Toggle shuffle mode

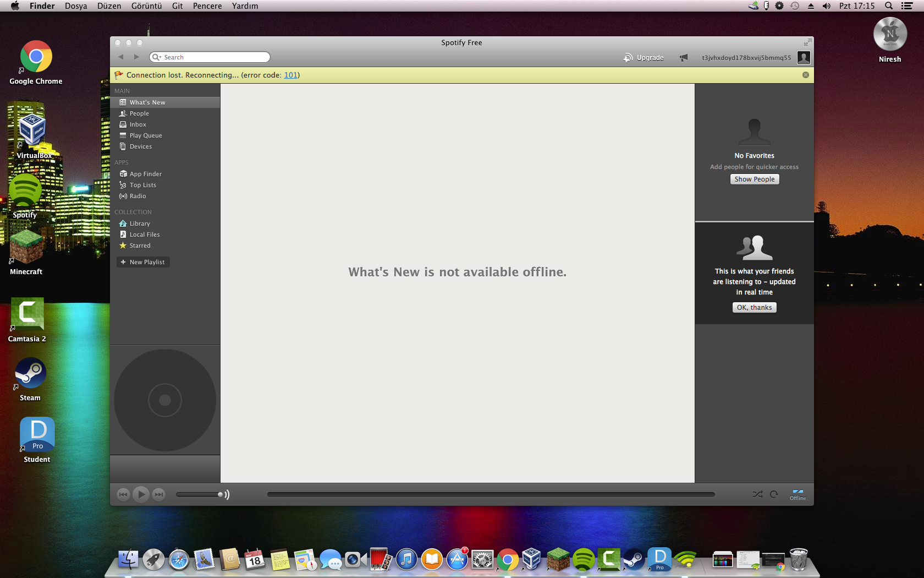(758, 494)
